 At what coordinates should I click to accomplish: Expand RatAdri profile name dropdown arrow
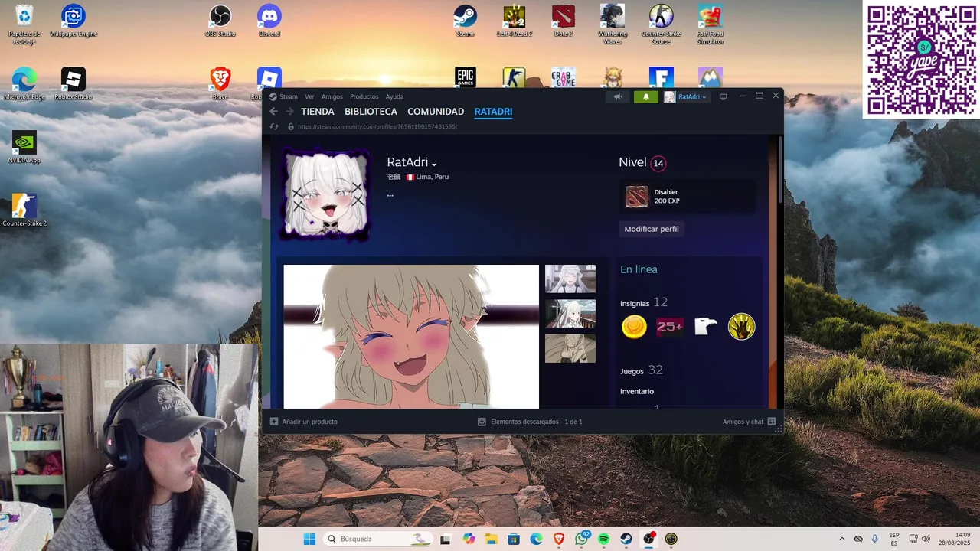point(434,164)
